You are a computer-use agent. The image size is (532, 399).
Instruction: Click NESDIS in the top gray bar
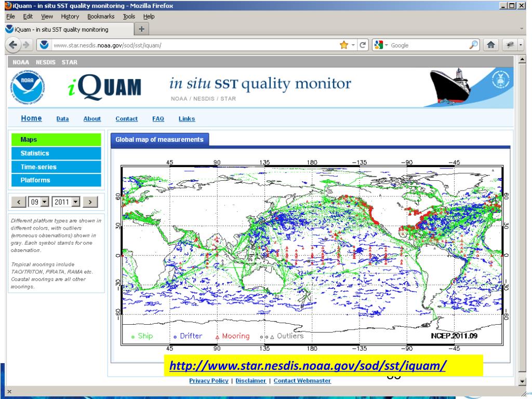pos(46,62)
